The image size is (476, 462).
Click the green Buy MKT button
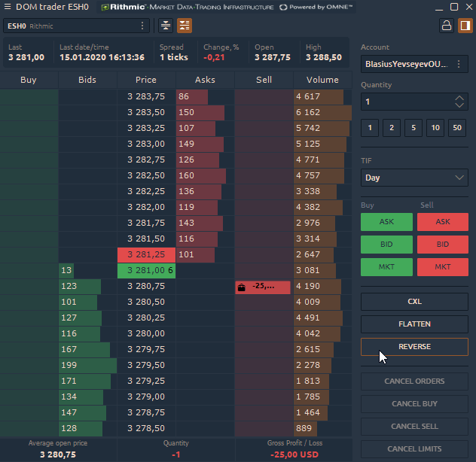pyautogui.click(x=386, y=267)
